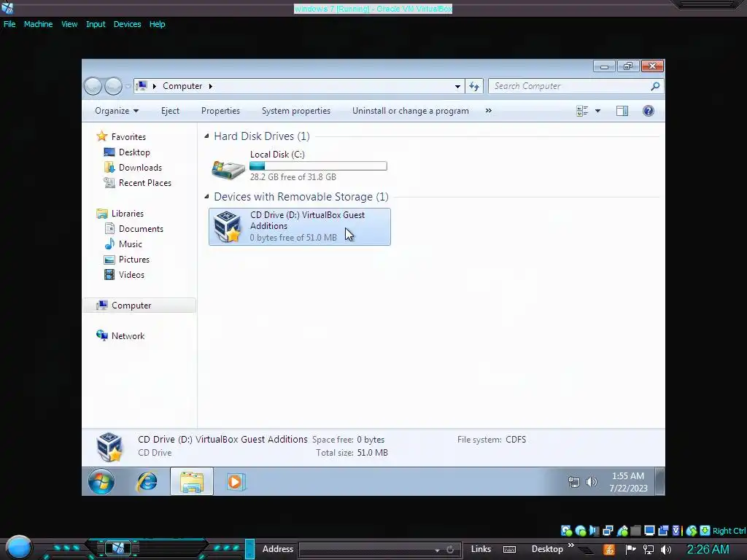Viewport: 747px width, 560px height.
Task: Collapse Devices with Removable Storage group
Action: click(x=206, y=197)
